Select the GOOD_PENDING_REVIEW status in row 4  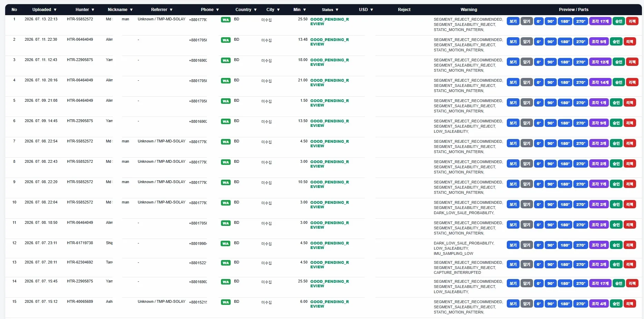(x=330, y=83)
